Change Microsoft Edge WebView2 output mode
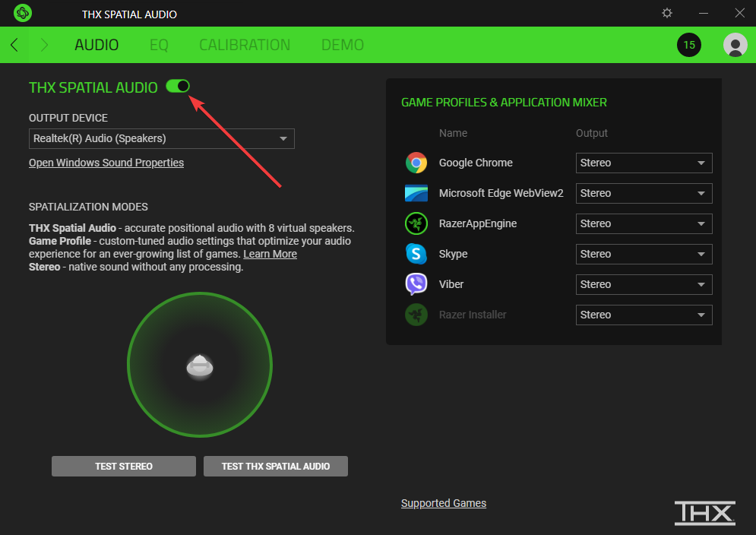This screenshot has height=535, width=756. 644,194
